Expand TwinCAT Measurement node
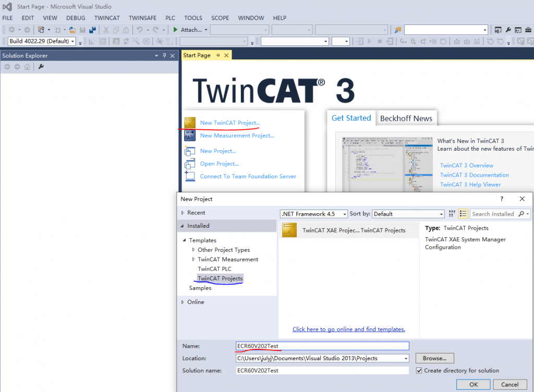This screenshot has height=392, width=534. 193,259
